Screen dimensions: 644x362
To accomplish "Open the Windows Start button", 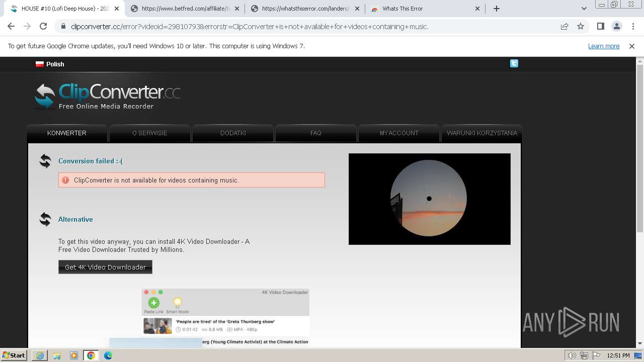I will click(14, 355).
